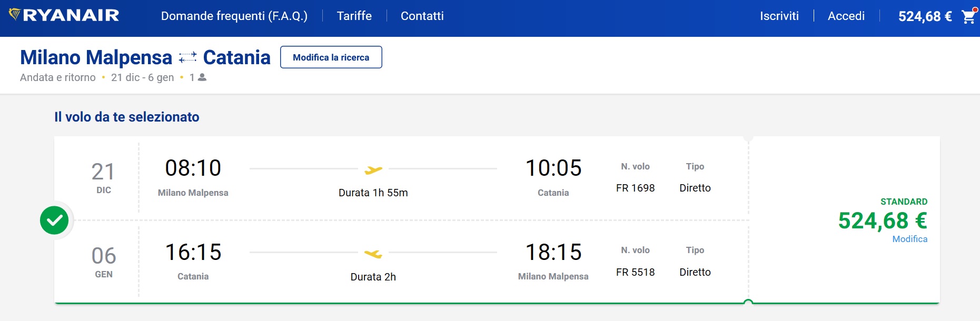Click flight number FR 1698

(x=636, y=188)
